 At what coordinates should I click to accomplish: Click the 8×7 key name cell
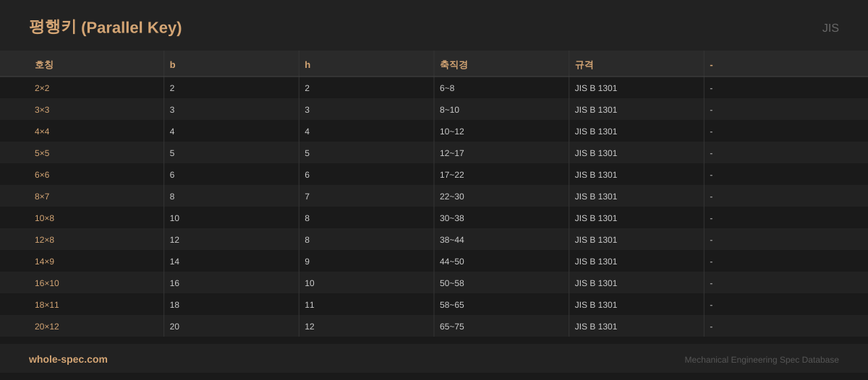click(x=42, y=197)
